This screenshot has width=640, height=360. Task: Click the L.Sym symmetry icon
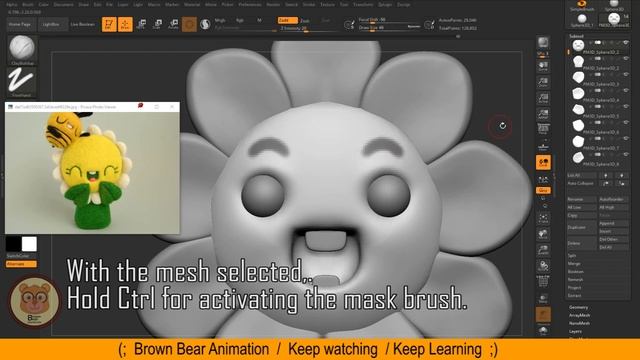pyautogui.click(x=543, y=179)
